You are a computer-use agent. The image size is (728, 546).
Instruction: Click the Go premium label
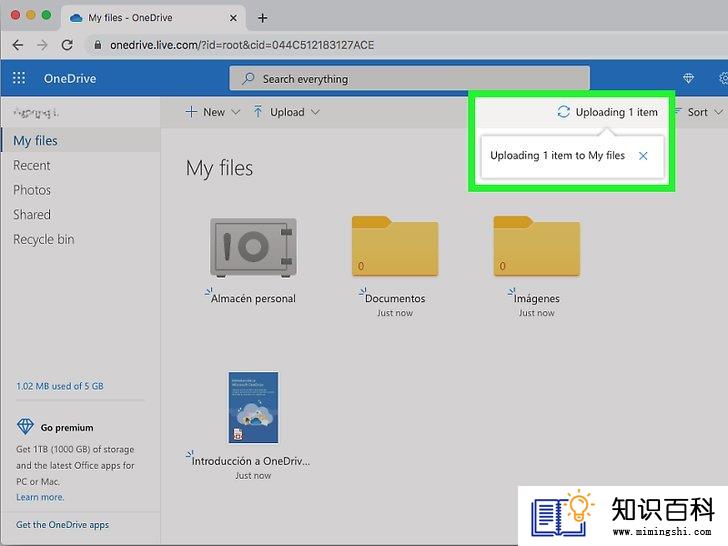pyautogui.click(x=67, y=428)
